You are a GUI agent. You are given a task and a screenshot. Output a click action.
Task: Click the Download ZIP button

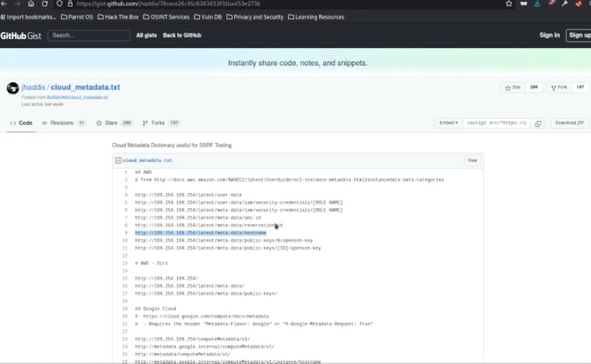point(569,123)
